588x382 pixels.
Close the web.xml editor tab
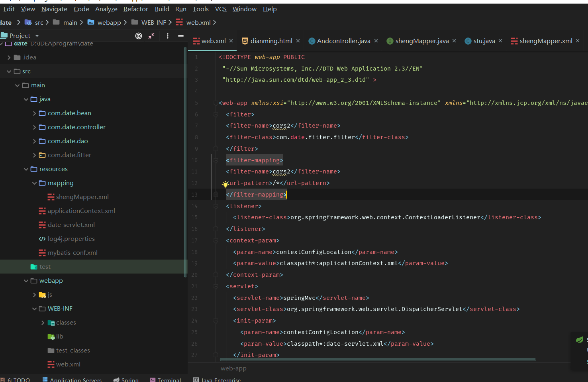point(231,41)
